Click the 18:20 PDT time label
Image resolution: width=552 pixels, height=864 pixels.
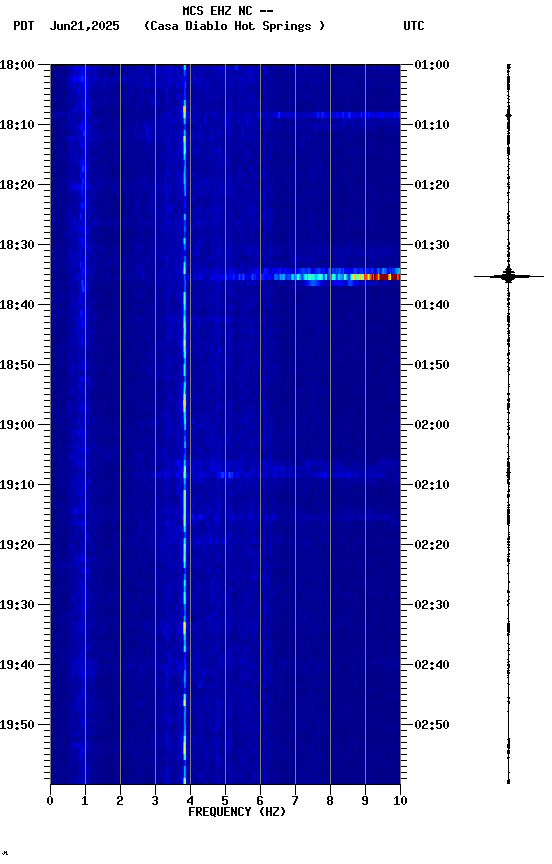(x=17, y=185)
